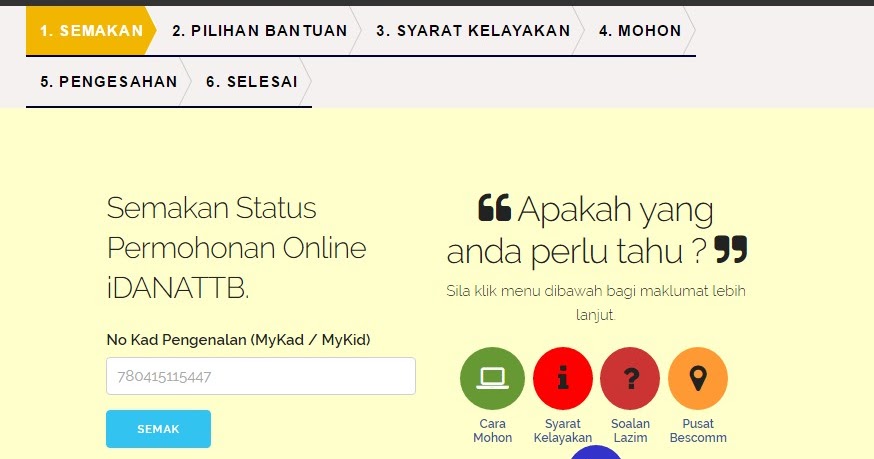The image size is (874, 459).
Task: Open the 5. PENGESAHAN step tab
Action: click(109, 82)
